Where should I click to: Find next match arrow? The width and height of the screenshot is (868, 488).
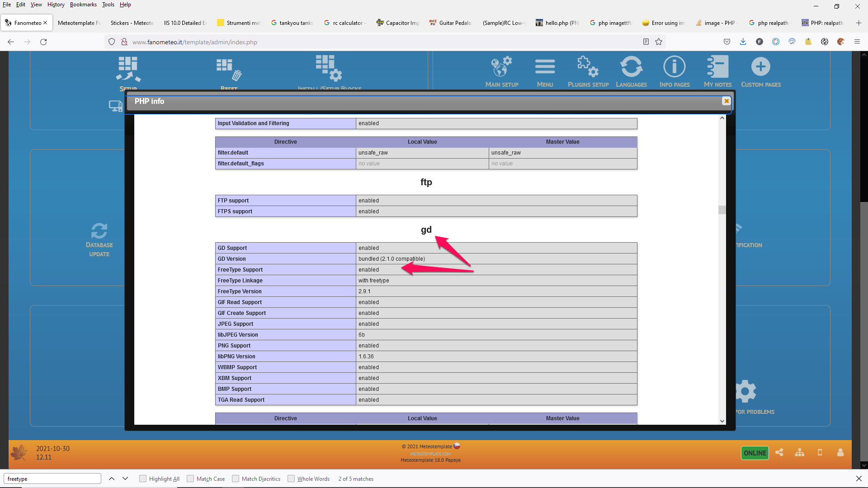125,479
